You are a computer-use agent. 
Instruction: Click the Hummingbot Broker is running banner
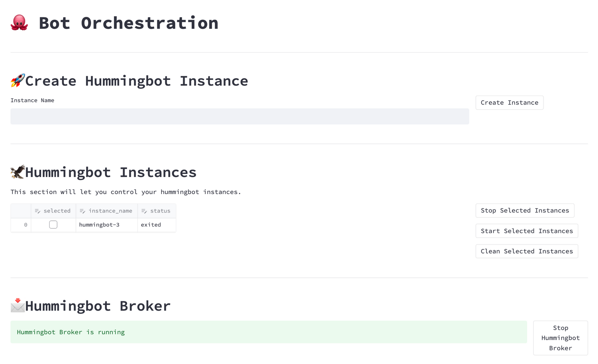(x=268, y=332)
